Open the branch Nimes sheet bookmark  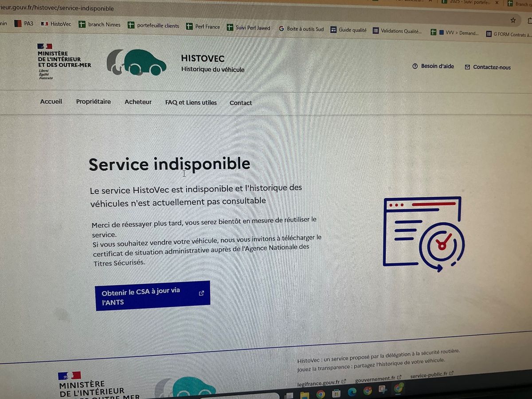click(x=99, y=24)
